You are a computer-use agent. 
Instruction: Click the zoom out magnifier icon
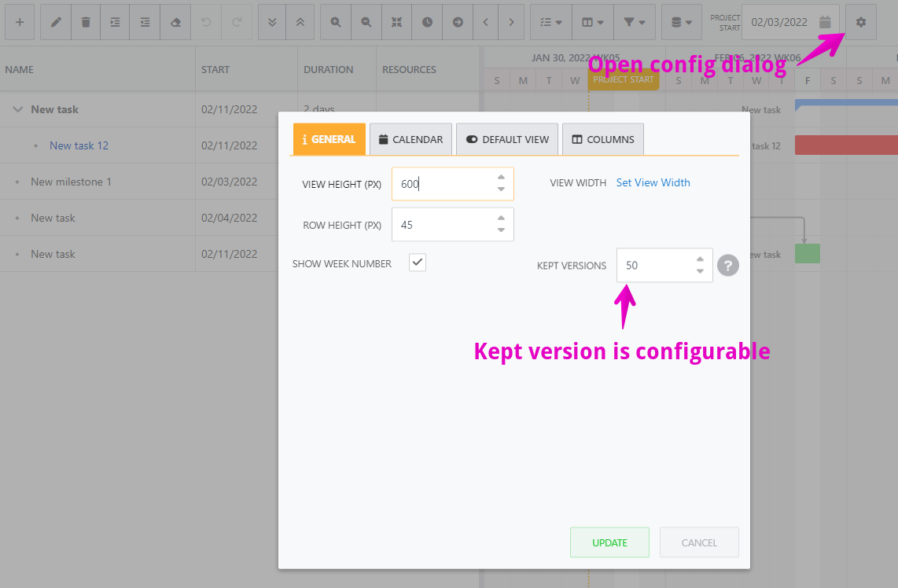pos(366,22)
